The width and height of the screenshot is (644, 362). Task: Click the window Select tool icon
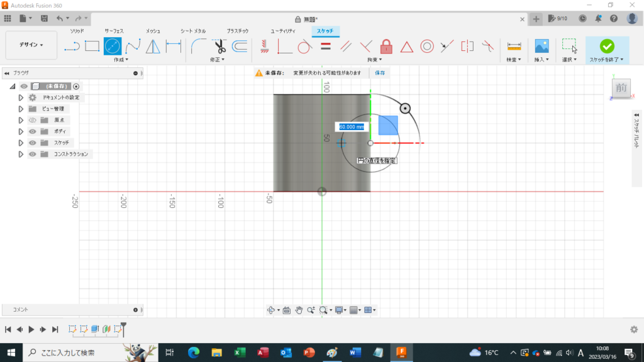[x=569, y=46]
